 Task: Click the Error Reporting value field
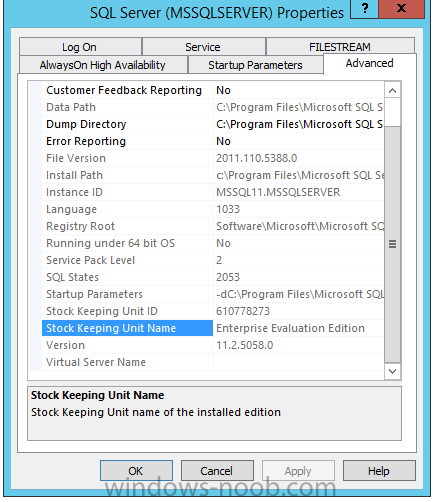tap(299, 141)
